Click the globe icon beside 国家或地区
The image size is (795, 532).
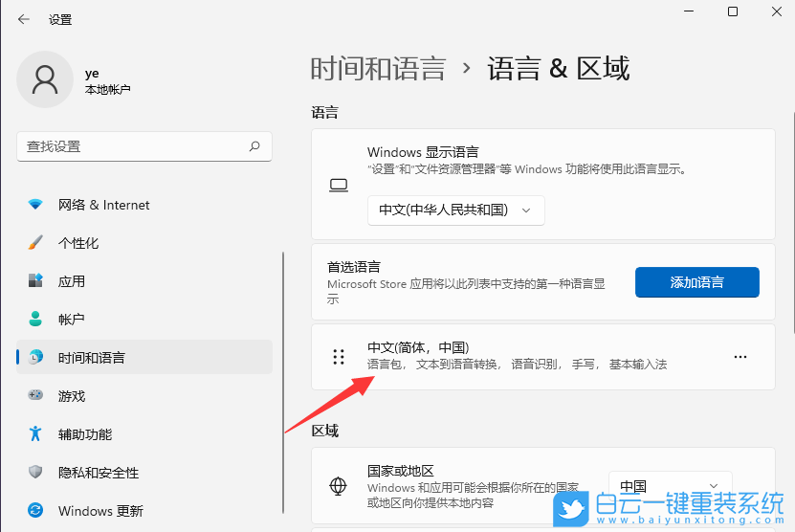tap(338, 486)
